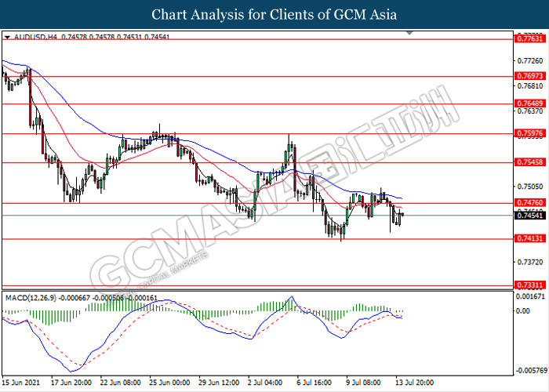Screen dimensions: 549x392
Task: Click the 0.73720 axis price value
Action: pyautogui.click(x=530, y=262)
